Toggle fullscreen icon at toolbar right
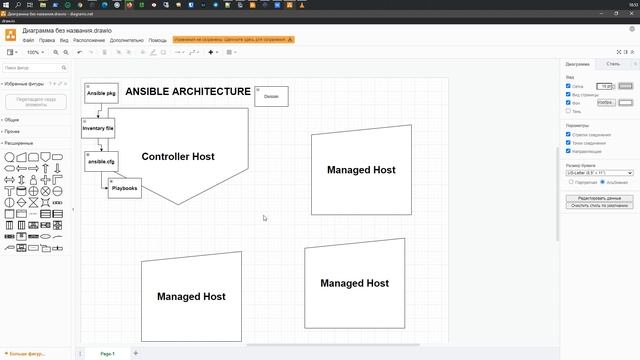 click(619, 52)
